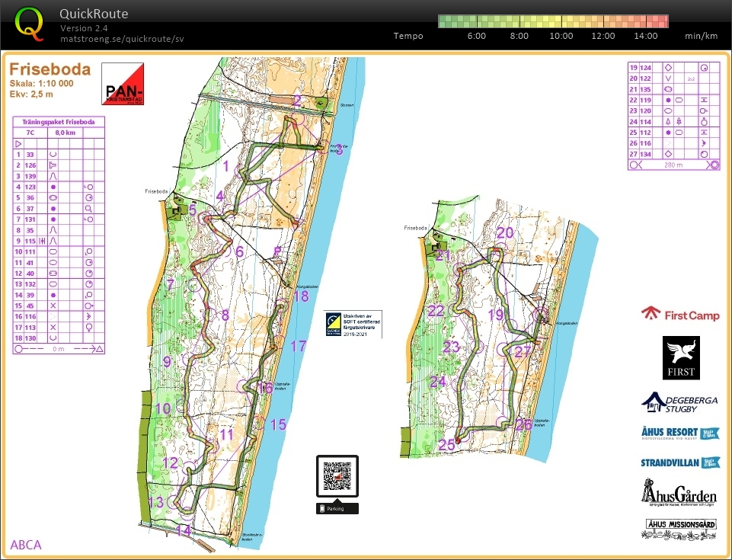
Task: Click the Friseboda map title
Action: [x=50, y=70]
